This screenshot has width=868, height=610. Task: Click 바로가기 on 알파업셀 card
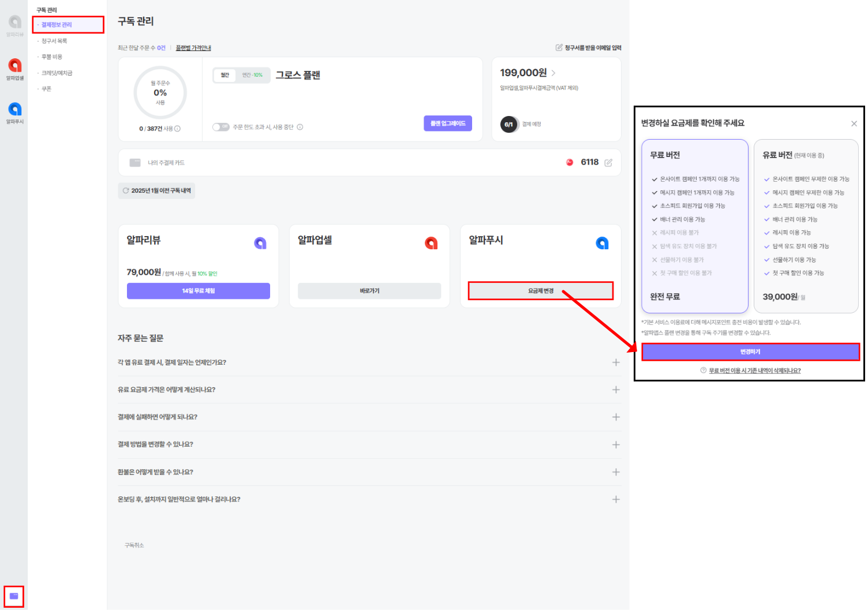tap(369, 291)
